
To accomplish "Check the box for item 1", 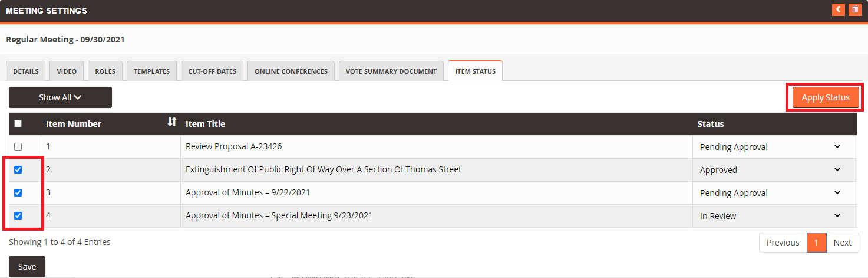I will [x=18, y=146].
